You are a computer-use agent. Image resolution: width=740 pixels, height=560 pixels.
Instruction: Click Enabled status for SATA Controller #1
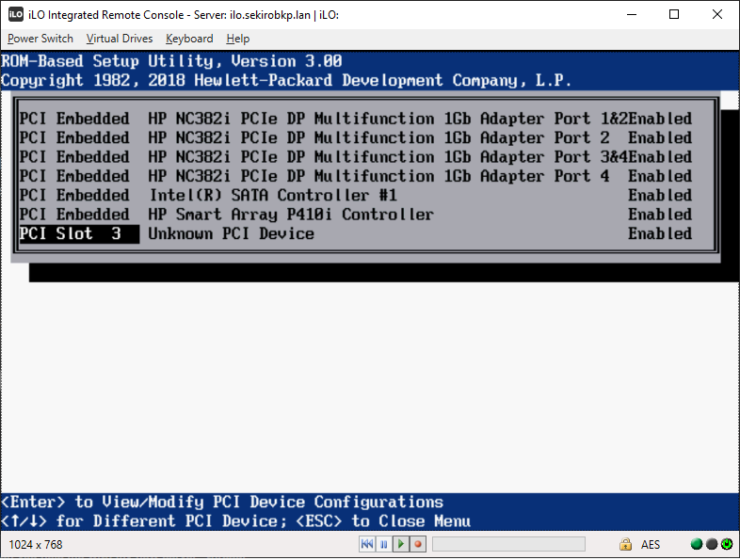tap(660, 196)
